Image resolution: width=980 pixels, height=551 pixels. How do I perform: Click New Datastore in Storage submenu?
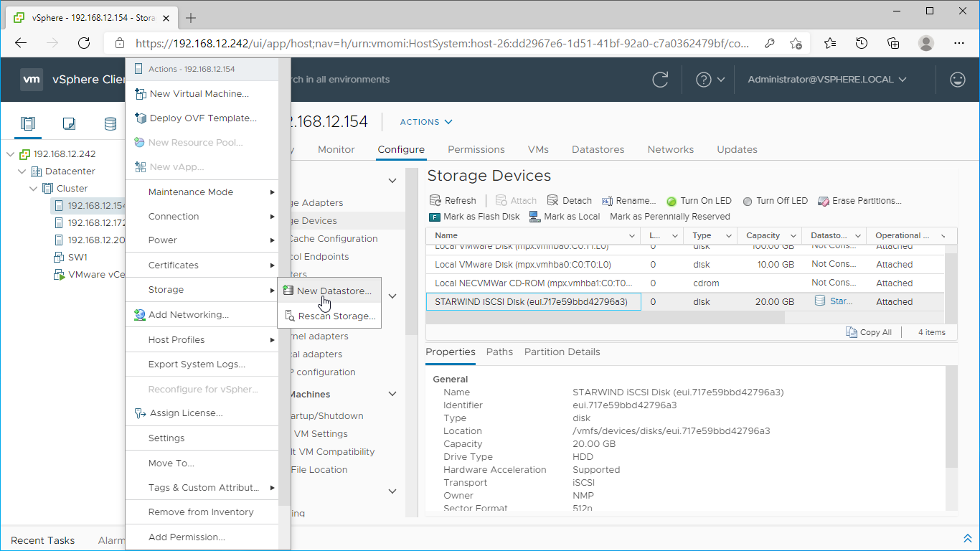pyautogui.click(x=329, y=291)
